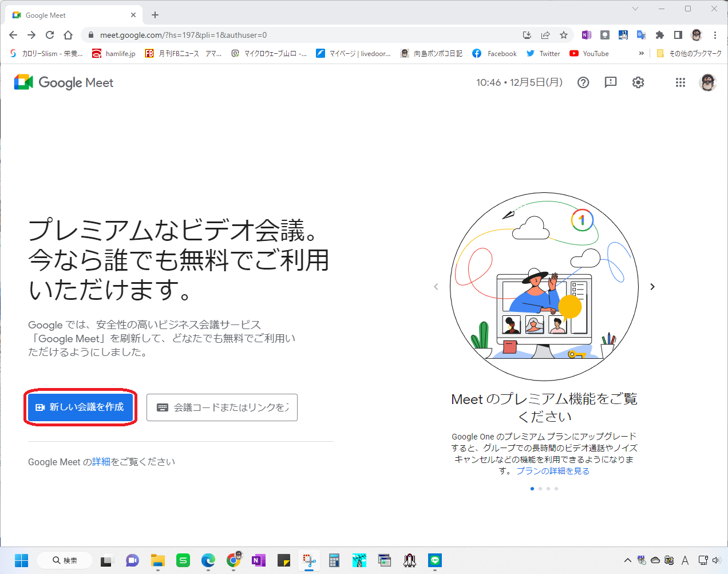Image resolution: width=728 pixels, height=574 pixels.
Task: Close the Google Meet tab
Action: click(133, 15)
